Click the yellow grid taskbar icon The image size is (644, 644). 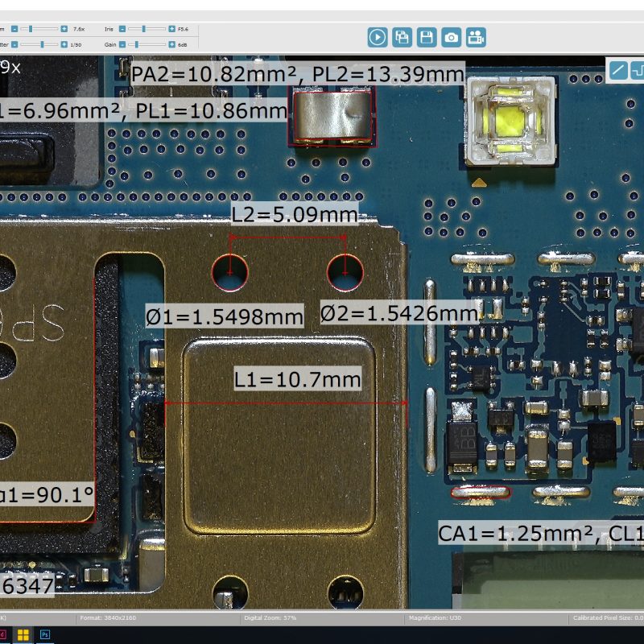tap(23, 635)
